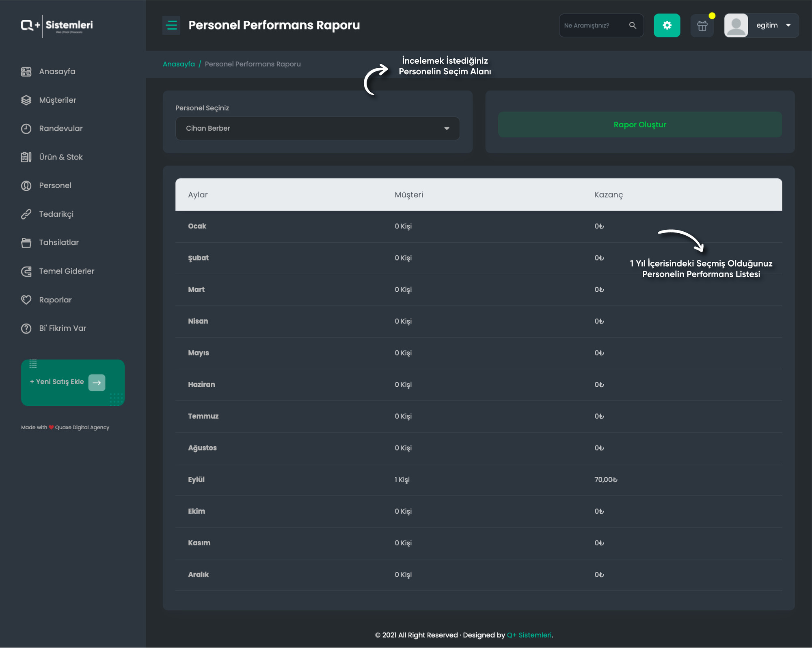Click the Ocak 0 Kişi customer cell
Viewport: 812px width, 648px height.
tap(403, 226)
